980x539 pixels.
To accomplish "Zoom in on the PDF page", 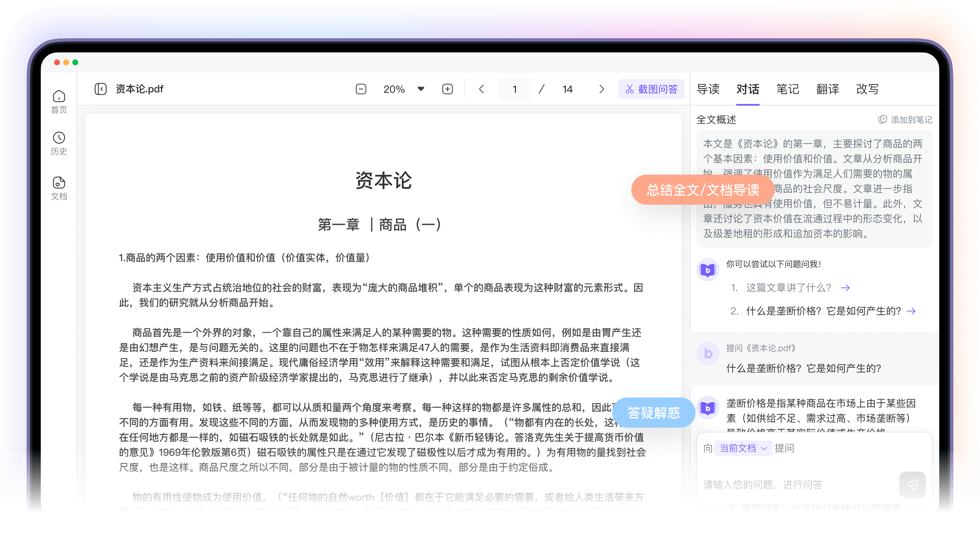I will [x=447, y=89].
